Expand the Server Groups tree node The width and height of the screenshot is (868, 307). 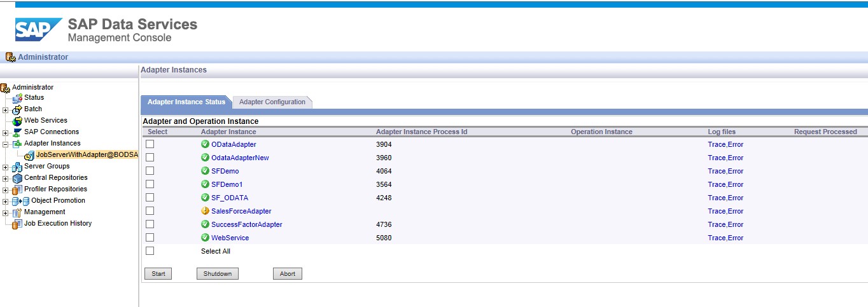point(5,167)
